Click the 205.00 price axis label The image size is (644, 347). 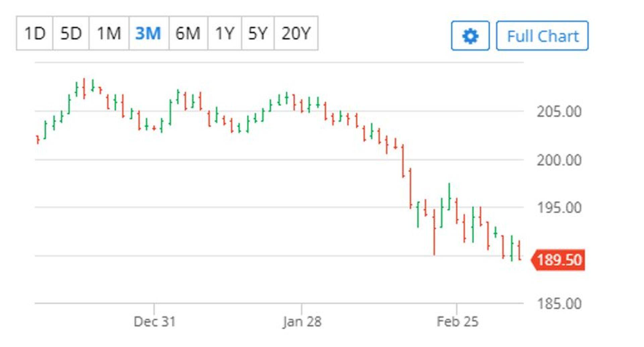click(x=559, y=112)
